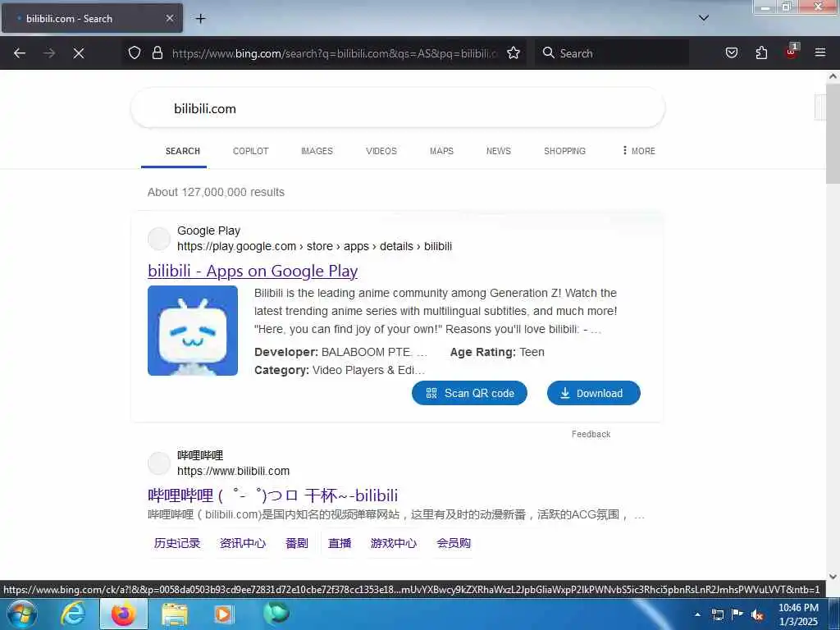Screen dimensions: 840x630
Task: View site security lock info
Action: tap(157, 52)
